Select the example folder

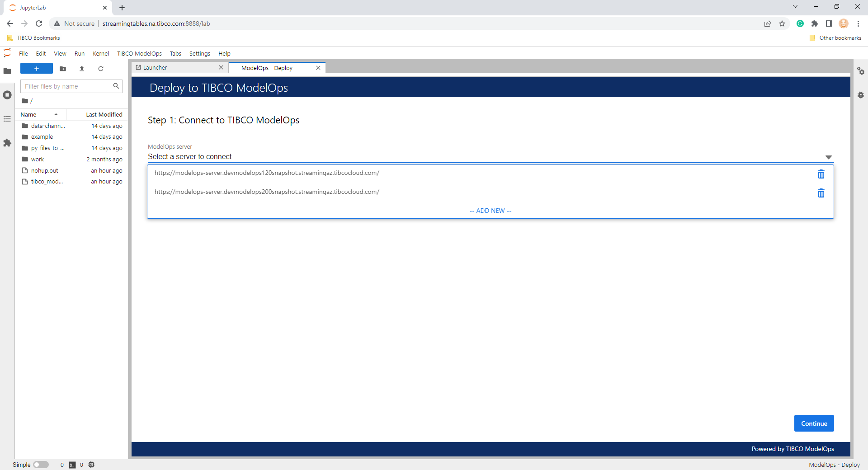point(72,137)
